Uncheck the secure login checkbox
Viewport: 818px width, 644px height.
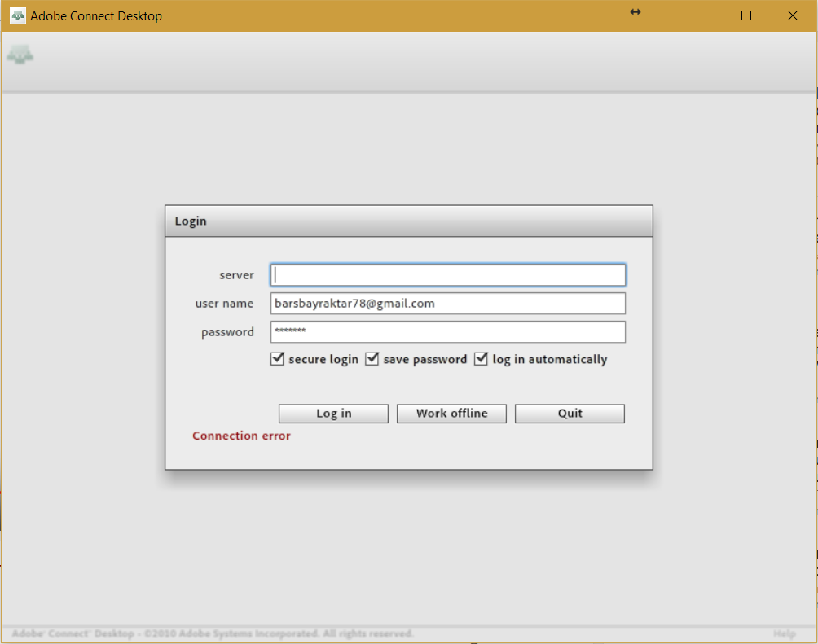click(277, 359)
